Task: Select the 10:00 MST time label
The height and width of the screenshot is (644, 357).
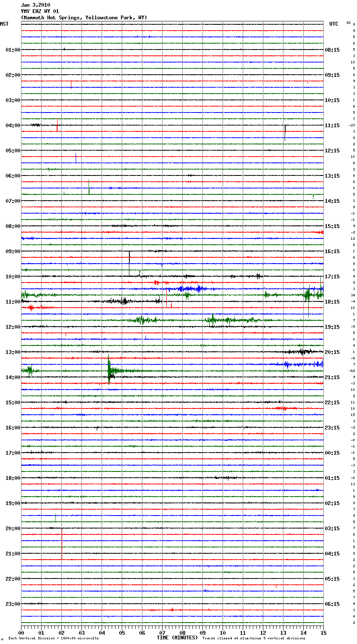Action: click(x=13, y=277)
